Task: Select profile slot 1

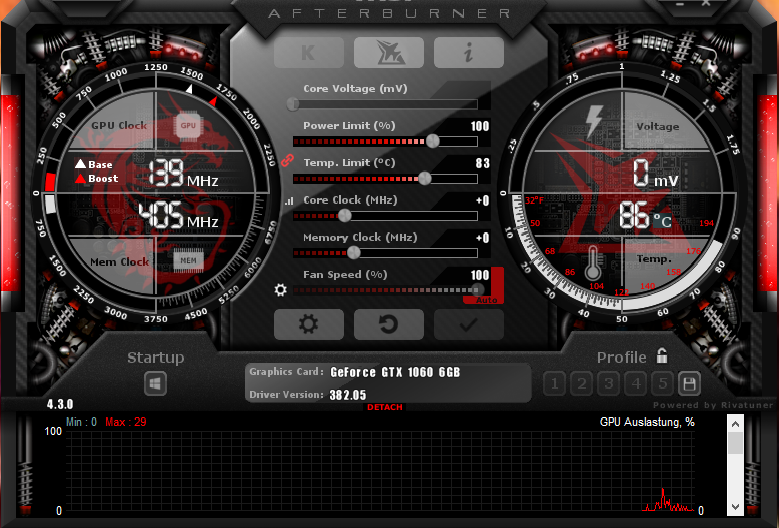Action: [x=554, y=383]
